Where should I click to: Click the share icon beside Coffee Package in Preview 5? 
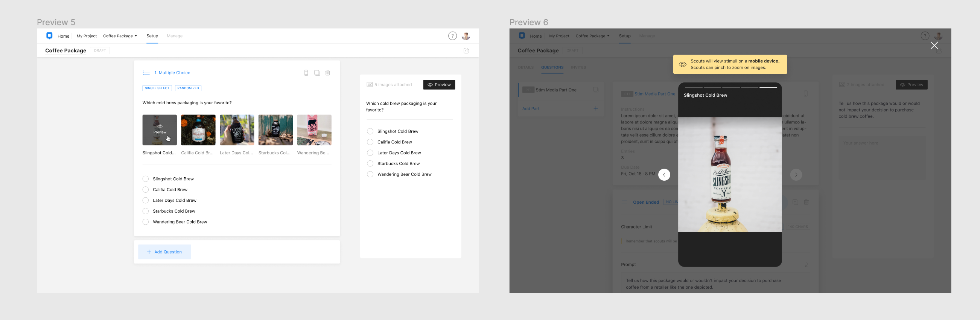pos(466,50)
